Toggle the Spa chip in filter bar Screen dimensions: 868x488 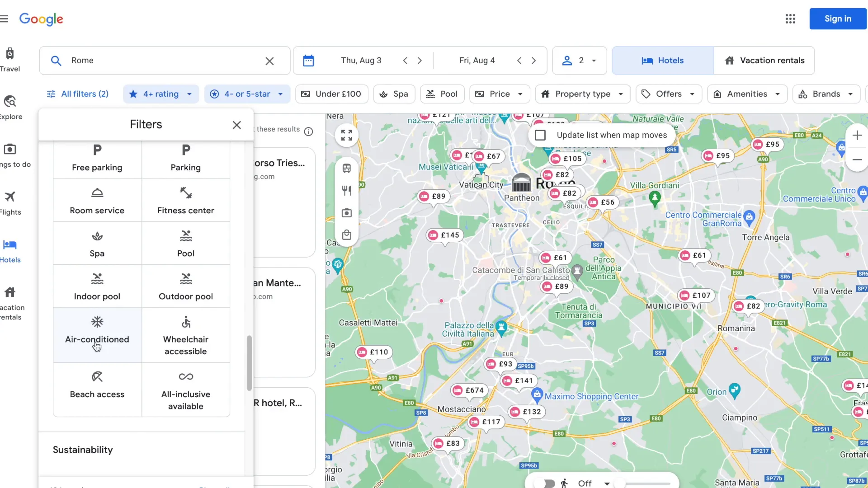(x=394, y=94)
